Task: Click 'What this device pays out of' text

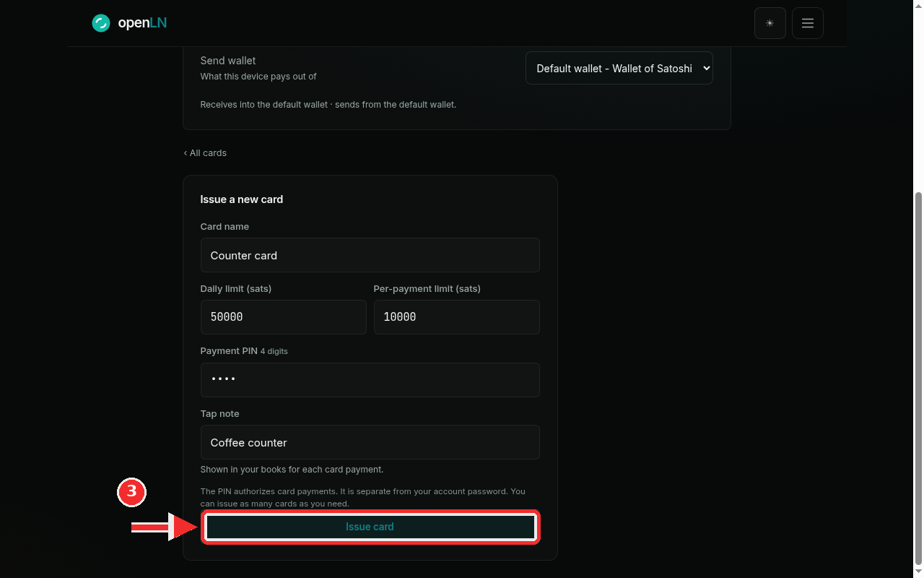Action: click(258, 77)
